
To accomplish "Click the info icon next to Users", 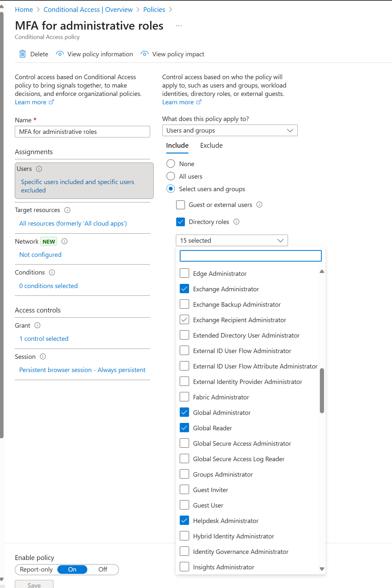I will click(x=39, y=169).
